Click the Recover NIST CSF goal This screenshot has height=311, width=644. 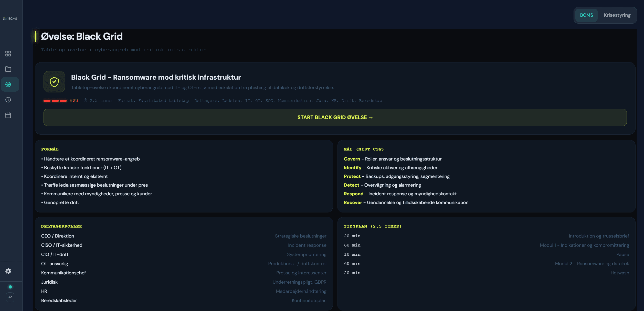pyautogui.click(x=353, y=202)
